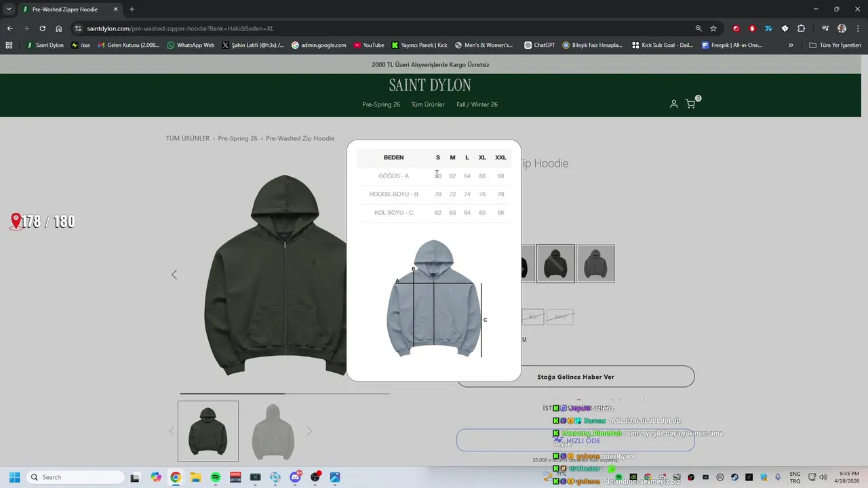
Task: Go back with browser back arrow
Action: point(9,28)
